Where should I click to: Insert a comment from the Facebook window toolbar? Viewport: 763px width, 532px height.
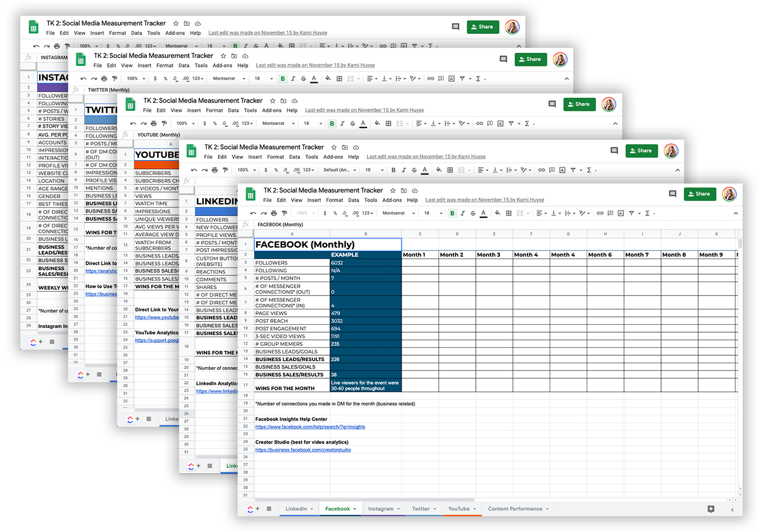(610, 213)
